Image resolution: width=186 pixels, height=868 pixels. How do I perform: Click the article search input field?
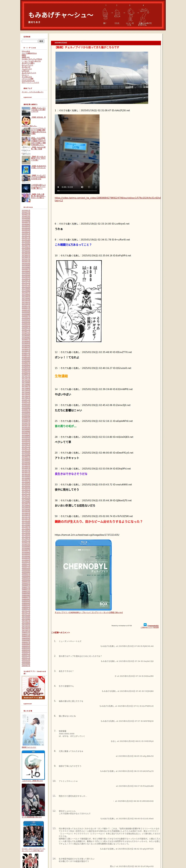(x=30, y=41)
